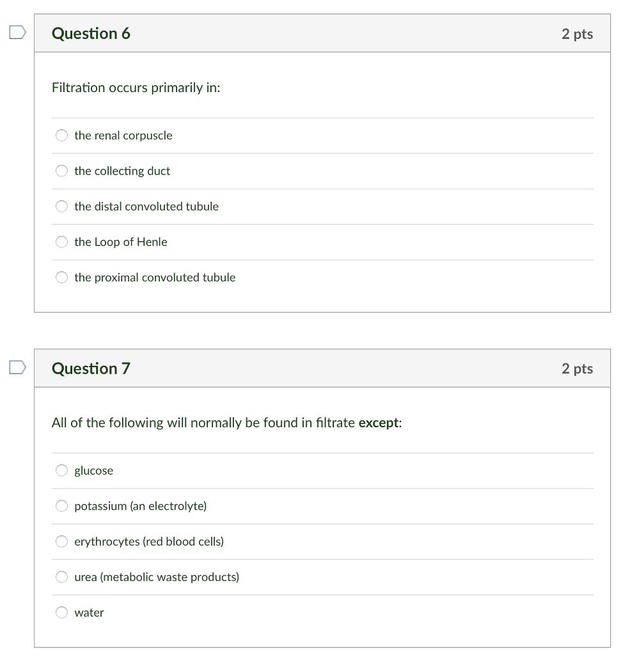The height and width of the screenshot is (655, 644).
Task: Click the Question 6 header title
Action: click(x=91, y=33)
